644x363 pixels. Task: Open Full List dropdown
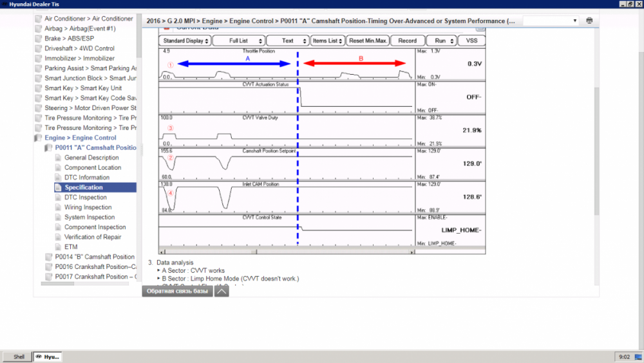[x=239, y=41]
